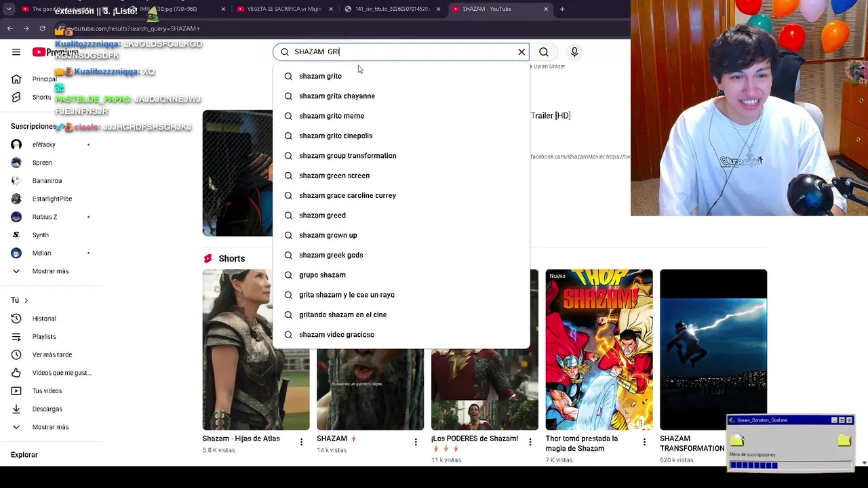Click the browser address bar URL
The width and height of the screenshot is (868, 488).
pos(136,28)
